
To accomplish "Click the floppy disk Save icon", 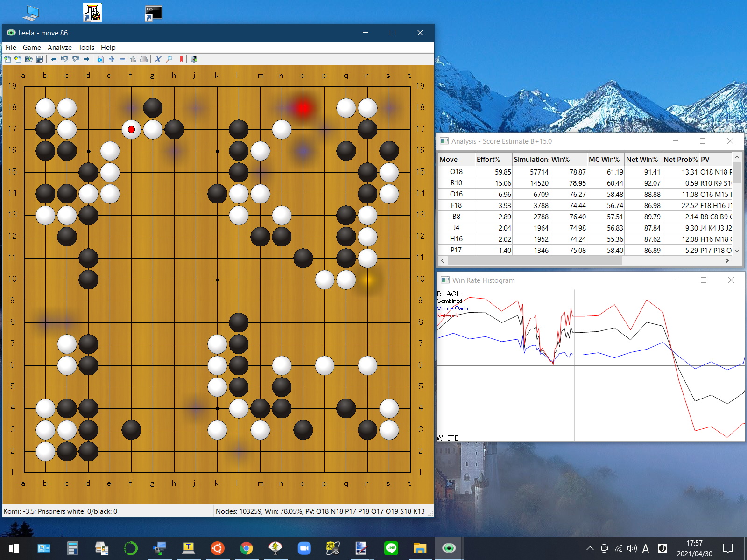I will (x=40, y=59).
